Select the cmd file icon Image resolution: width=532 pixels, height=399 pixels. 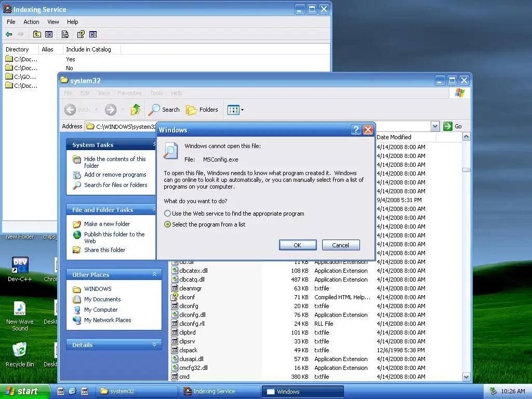tap(175, 376)
